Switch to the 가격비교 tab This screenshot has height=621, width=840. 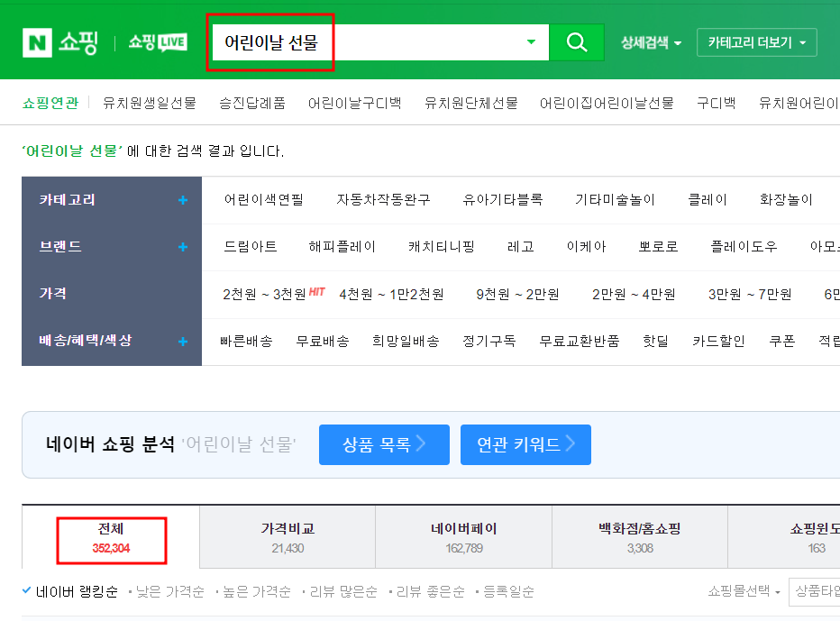tap(288, 537)
